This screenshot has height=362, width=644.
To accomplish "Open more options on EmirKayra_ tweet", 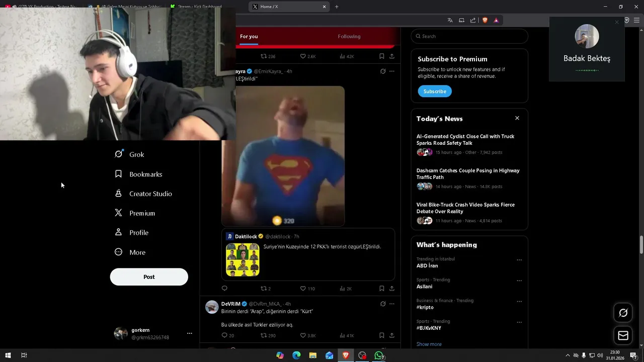I will pos(391,71).
